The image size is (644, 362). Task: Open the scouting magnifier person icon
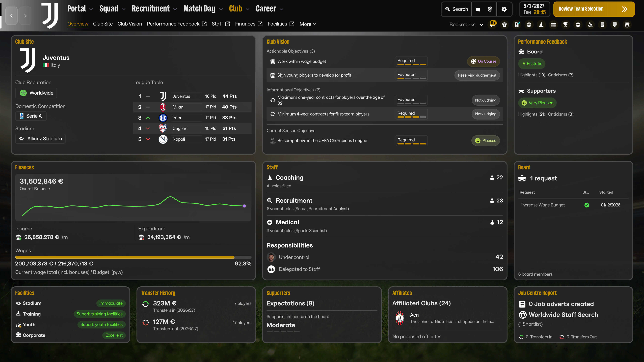tap(590, 24)
